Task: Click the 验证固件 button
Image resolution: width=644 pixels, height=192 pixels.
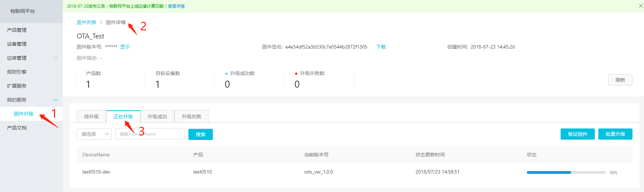Action: (577, 134)
